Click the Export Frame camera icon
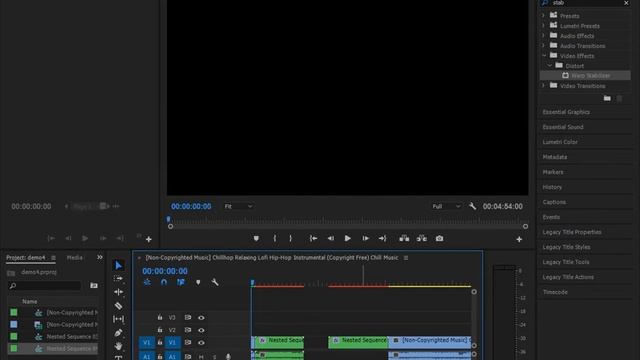Viewport: 640px width, 360px height. coord(439,238)
